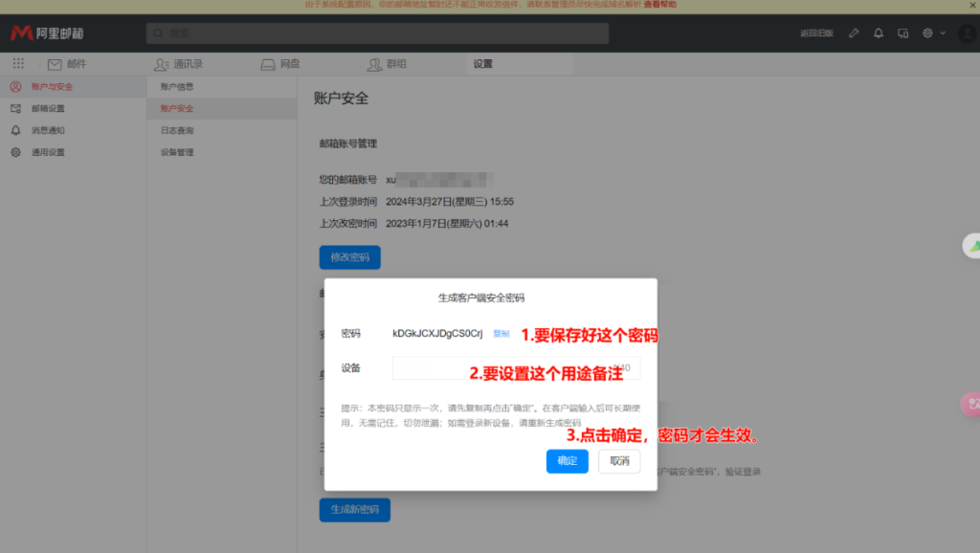The height and width of the screenshot is (553, 980).
Task: Click the gear settings icon in header
Action: [x=927, y=33]
